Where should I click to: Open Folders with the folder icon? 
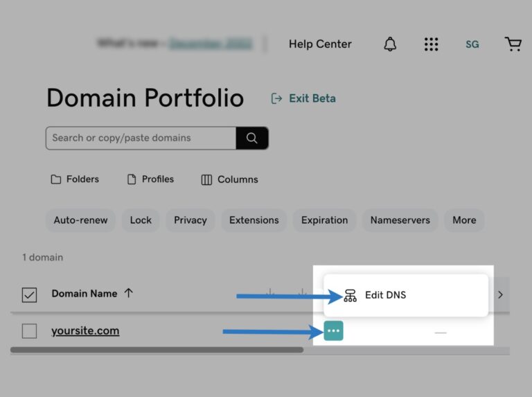click(75, 179)
